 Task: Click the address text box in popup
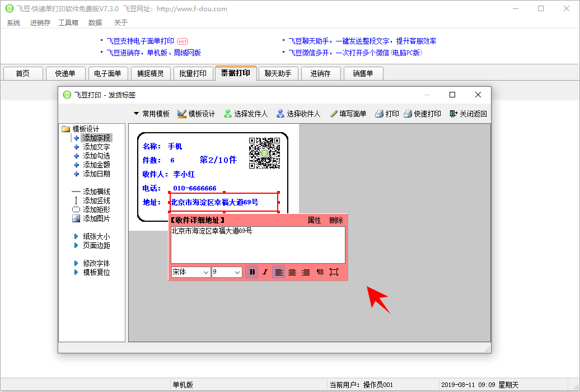258,245
